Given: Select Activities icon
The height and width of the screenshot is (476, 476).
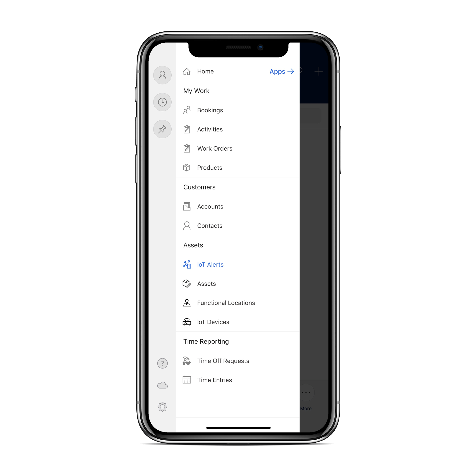Looking at the screenshot, I should coord(186,129).
